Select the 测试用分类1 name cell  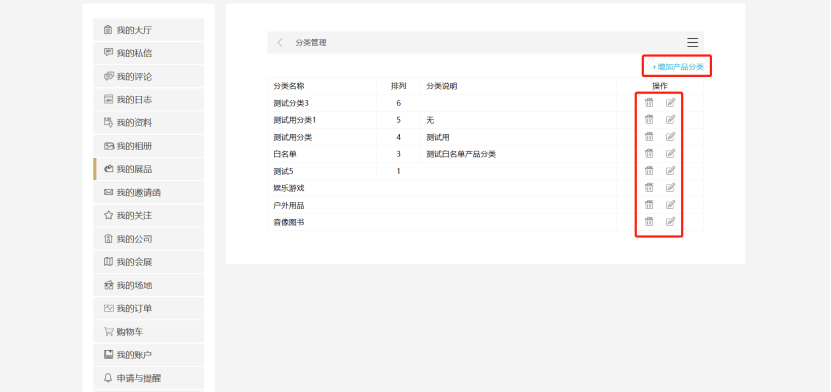point(322,120)
